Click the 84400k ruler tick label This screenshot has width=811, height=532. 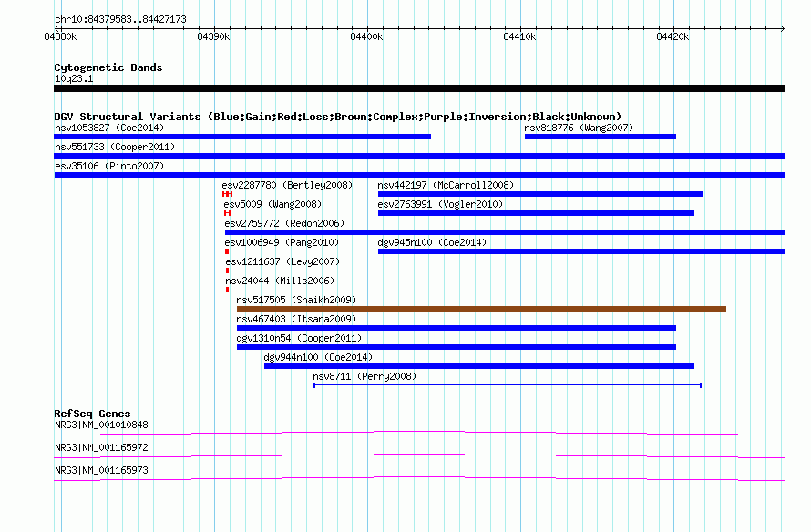coord(366,36)
